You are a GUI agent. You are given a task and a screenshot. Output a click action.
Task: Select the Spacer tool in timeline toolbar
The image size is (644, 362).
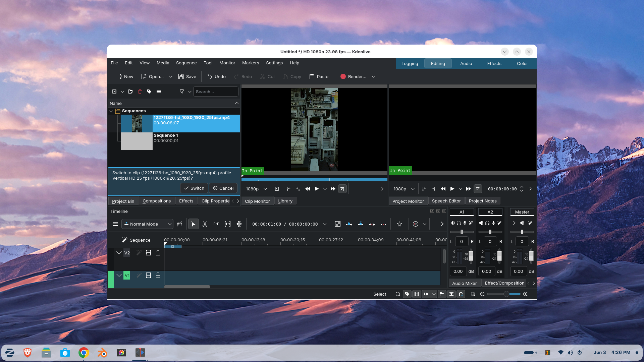click(216, 224)
